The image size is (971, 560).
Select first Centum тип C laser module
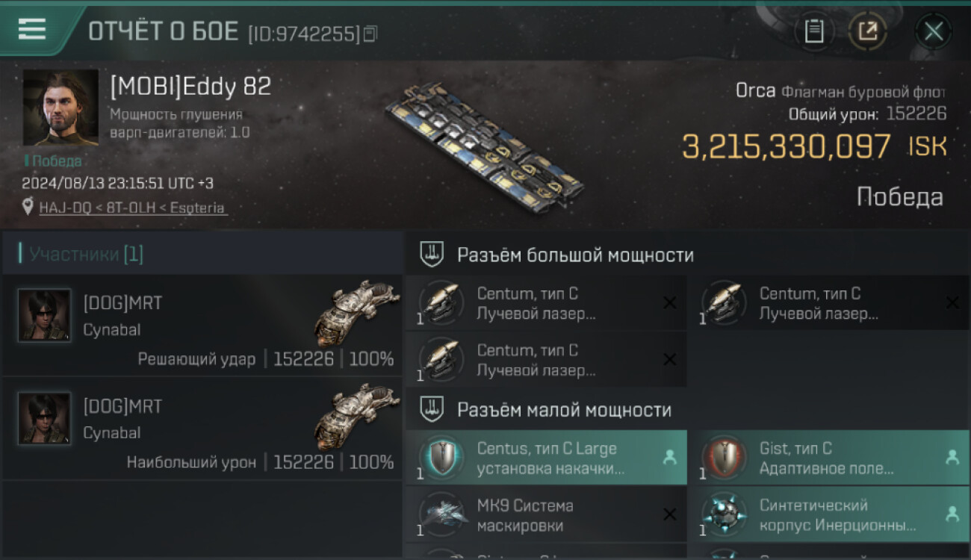click(546, 303)
